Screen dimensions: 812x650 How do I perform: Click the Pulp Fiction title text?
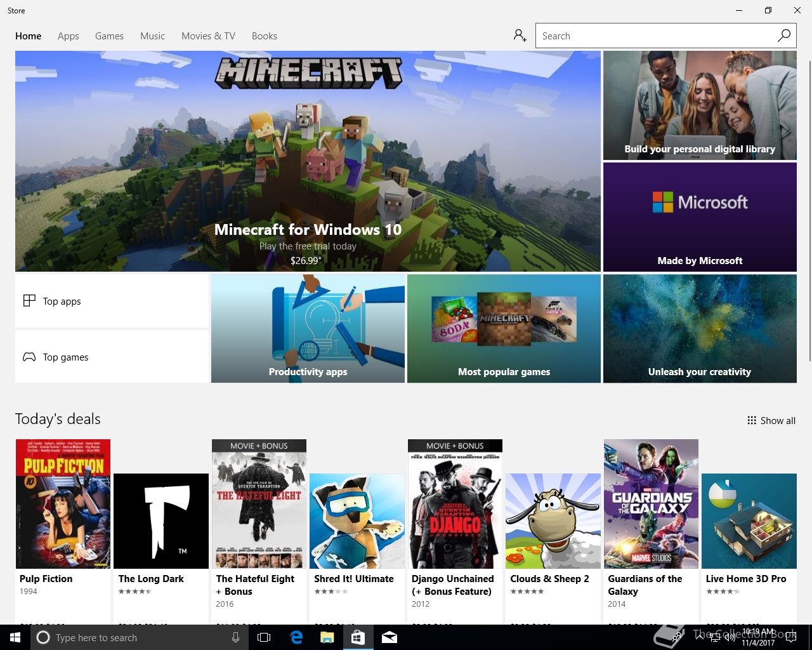[46, 579]
